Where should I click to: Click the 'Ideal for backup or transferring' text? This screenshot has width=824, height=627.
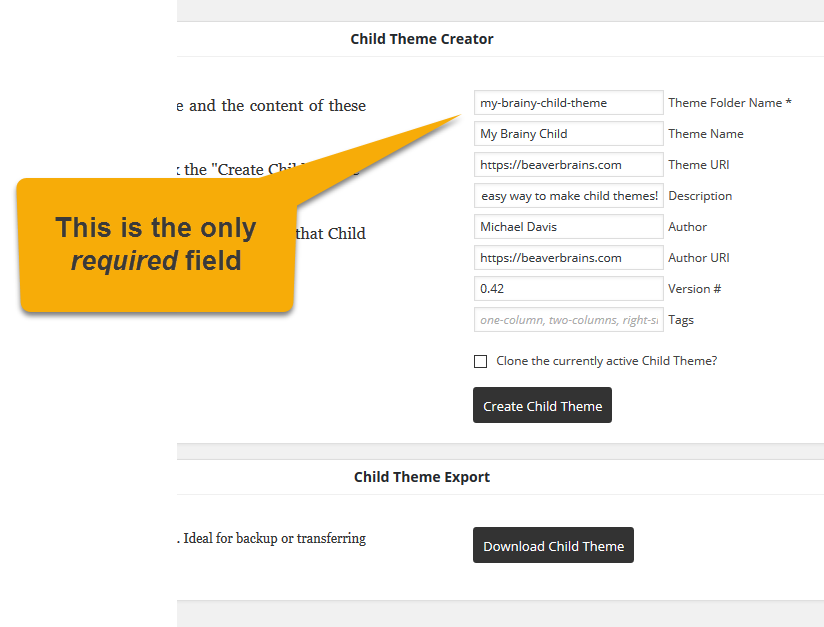(274, 539)
